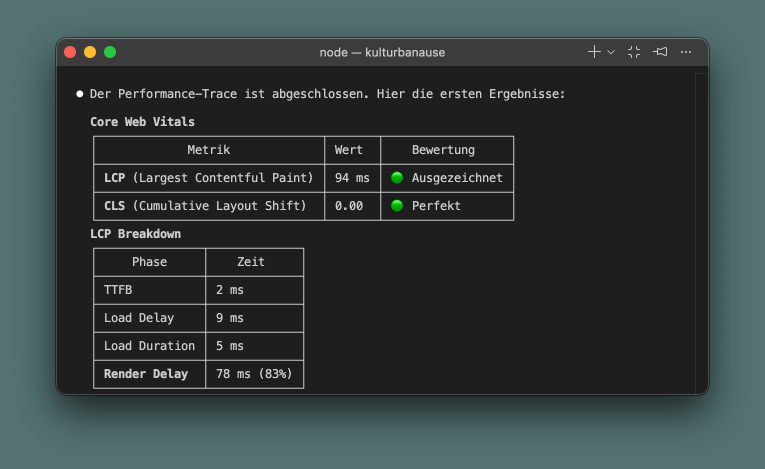Expand the chevron dropdown beside the plus icon
This screenshot has width=765, height=469.
[610, 52]
